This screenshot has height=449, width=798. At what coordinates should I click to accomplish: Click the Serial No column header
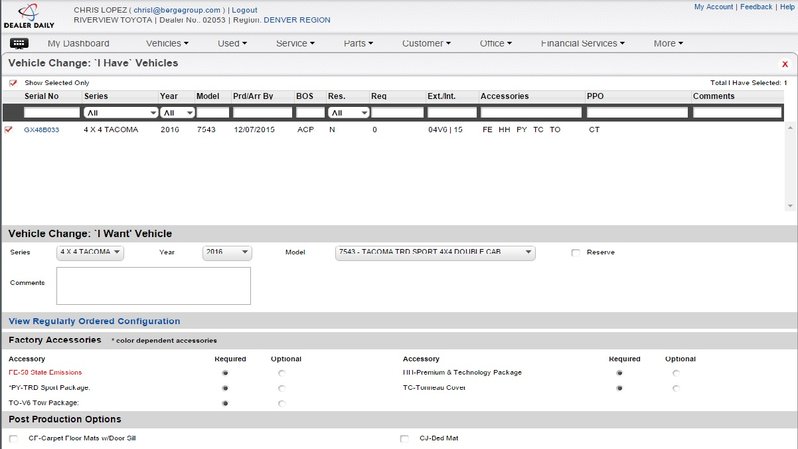point(41,96)
